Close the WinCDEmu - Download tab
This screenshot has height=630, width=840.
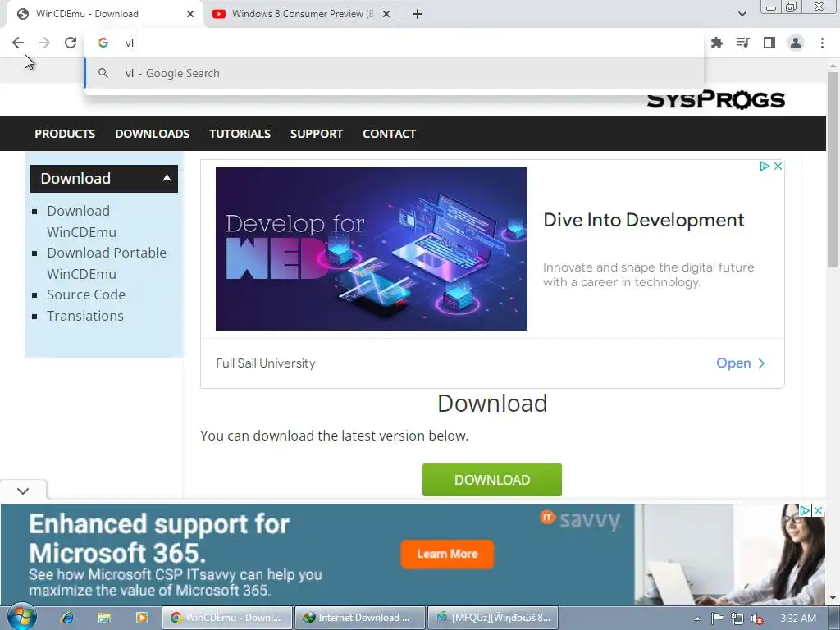point(190,14)
